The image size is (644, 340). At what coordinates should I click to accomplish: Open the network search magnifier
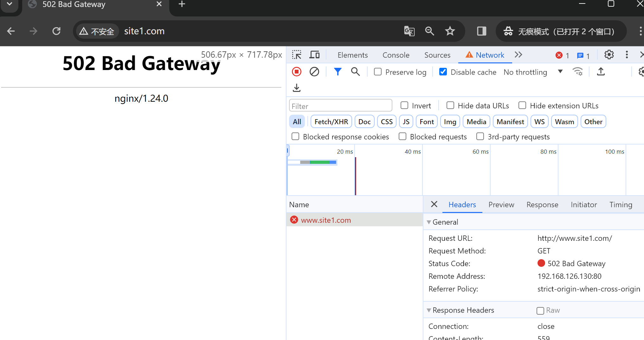[355, 72]
